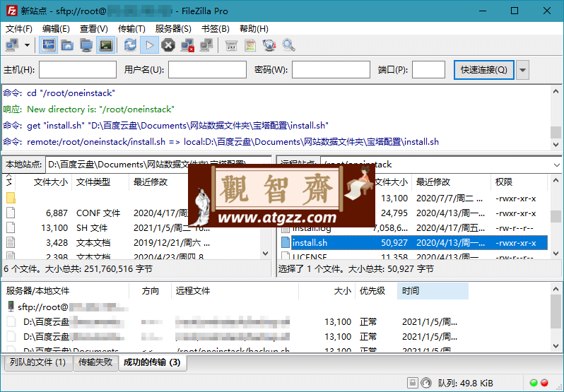564x392 pixels.
Task: Switch to the 传输失败 tab
Action: pos(95,362)
